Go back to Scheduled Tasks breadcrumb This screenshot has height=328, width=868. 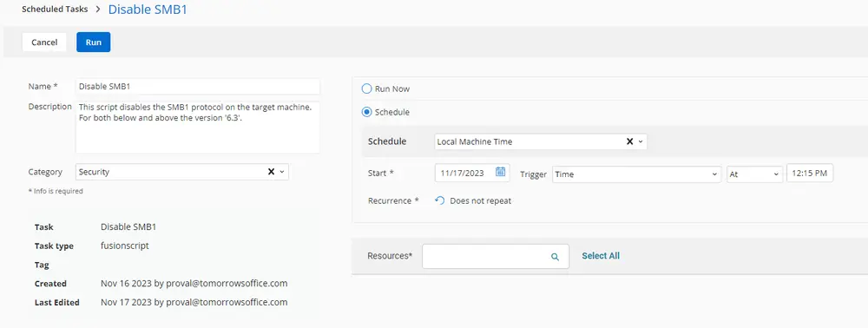(x=54, y=10)
